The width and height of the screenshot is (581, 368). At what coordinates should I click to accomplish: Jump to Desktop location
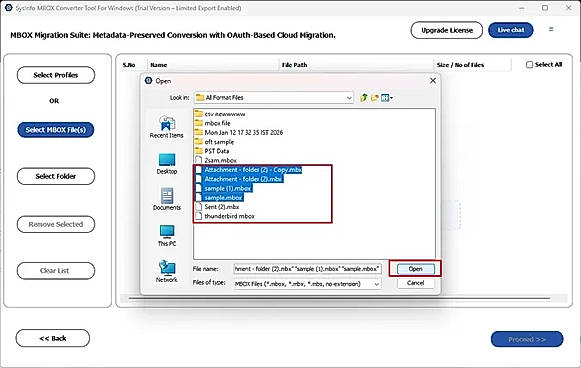coord(167,164)
